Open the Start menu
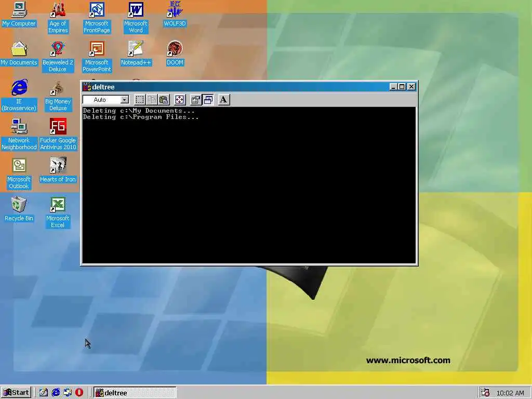532x399 pixels. pyautogui.click(x=16, y=393)
